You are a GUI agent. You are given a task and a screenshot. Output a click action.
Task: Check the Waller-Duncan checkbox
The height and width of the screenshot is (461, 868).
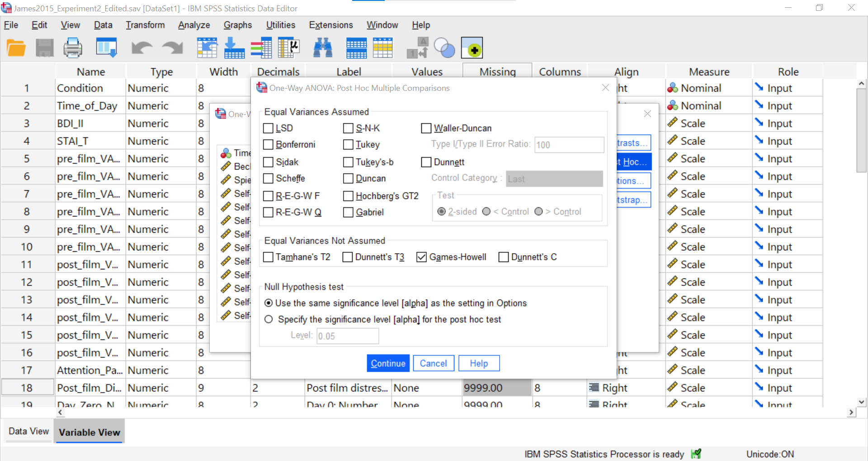pos(426,128)
